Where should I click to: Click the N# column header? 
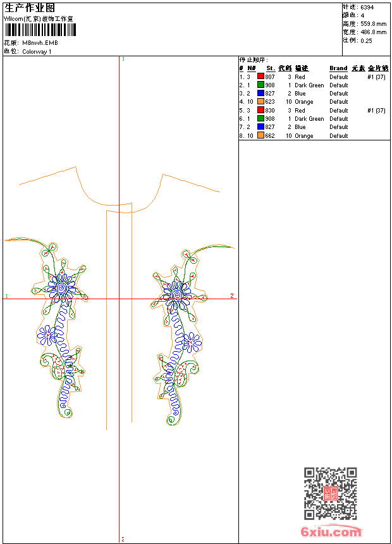252,68
